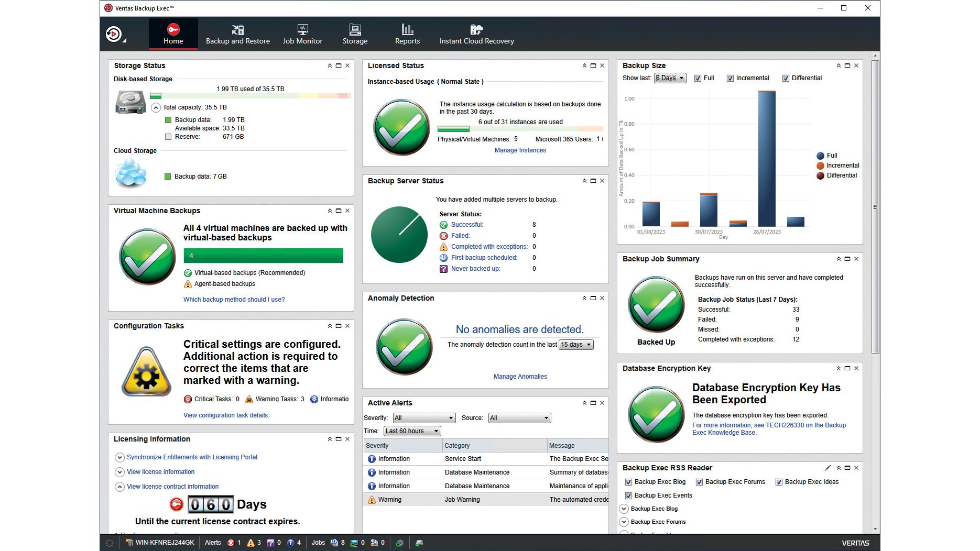
Task: Click the error alerts icon in status bar
Action: coord(231,543)
